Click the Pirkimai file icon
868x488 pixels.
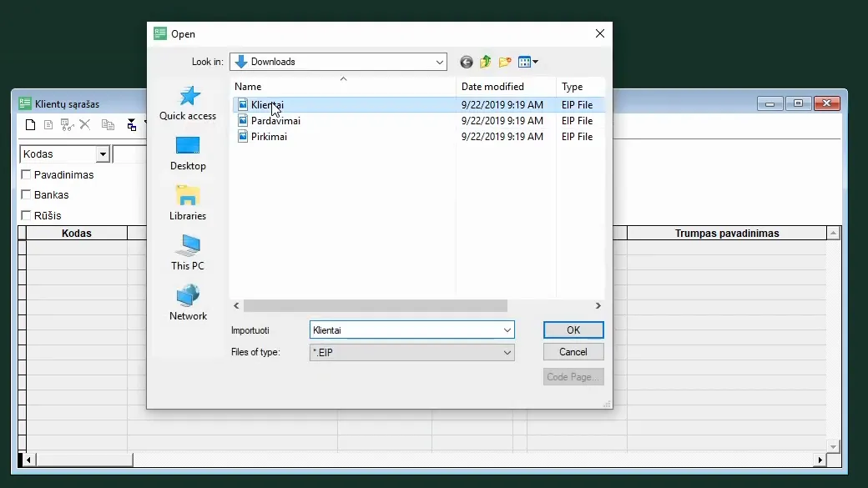(243, 137)
